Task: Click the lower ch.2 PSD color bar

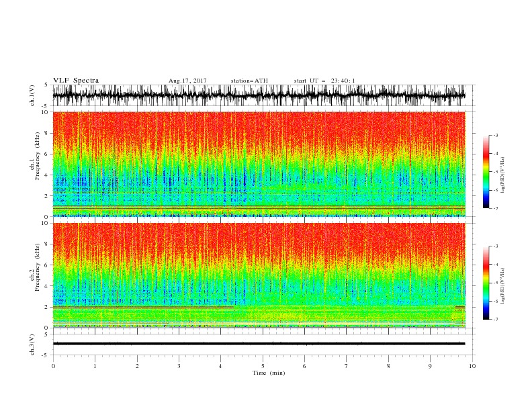Action: (x=486, y=283)
